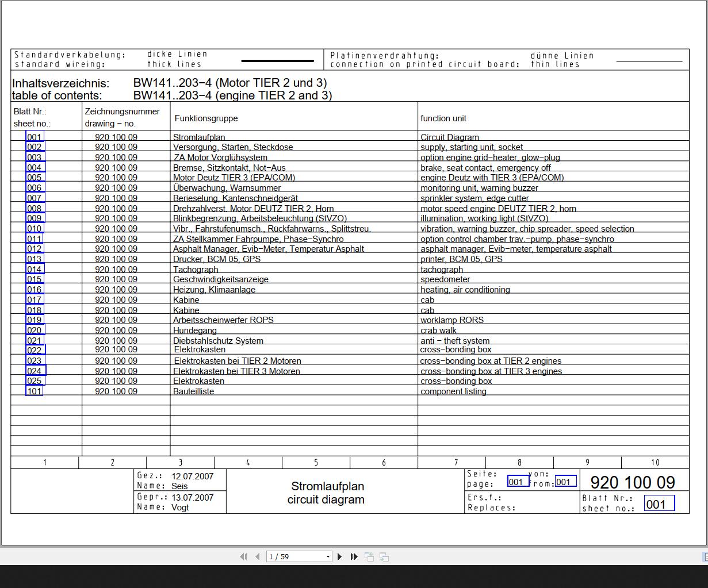
Task: Open sheet link 012 Asphalt Manager
Action: (x=35, y=249)
